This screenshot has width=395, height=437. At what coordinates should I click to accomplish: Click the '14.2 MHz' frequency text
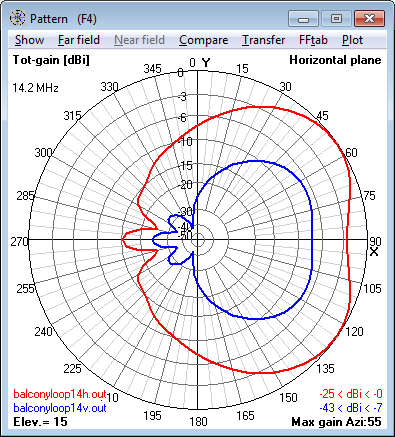coord(35,88)
